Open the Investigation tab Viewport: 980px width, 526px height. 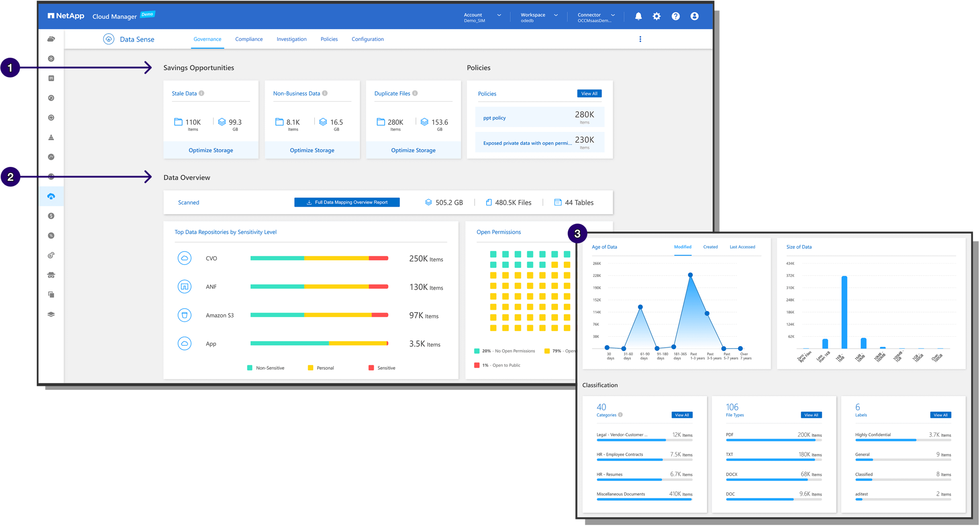click(x=292, y=39)
